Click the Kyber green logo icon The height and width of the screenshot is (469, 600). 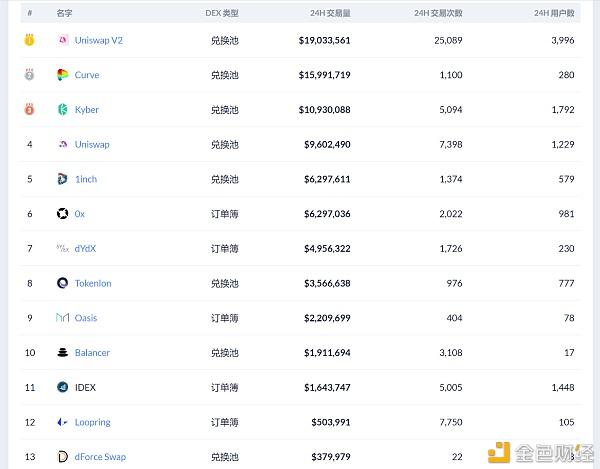63,110
